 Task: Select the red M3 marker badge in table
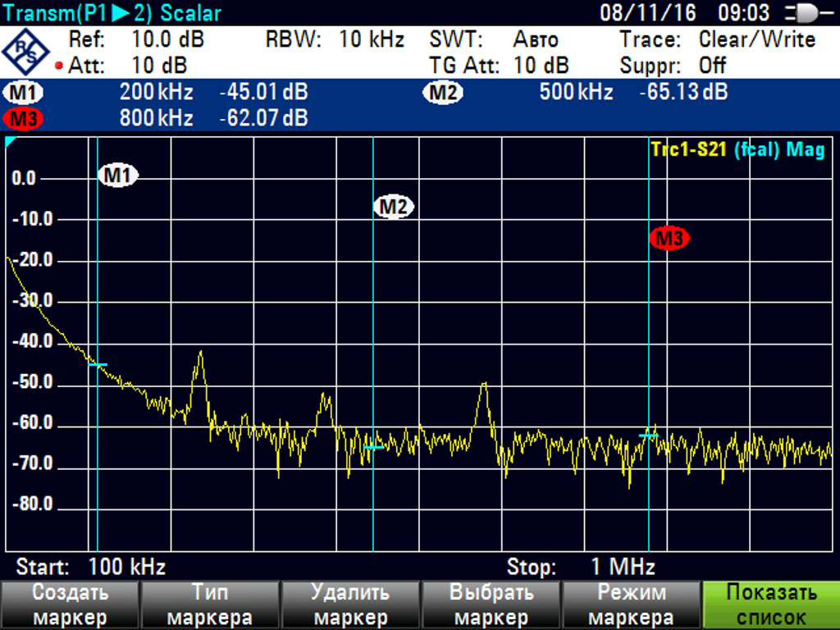point(25,119)
